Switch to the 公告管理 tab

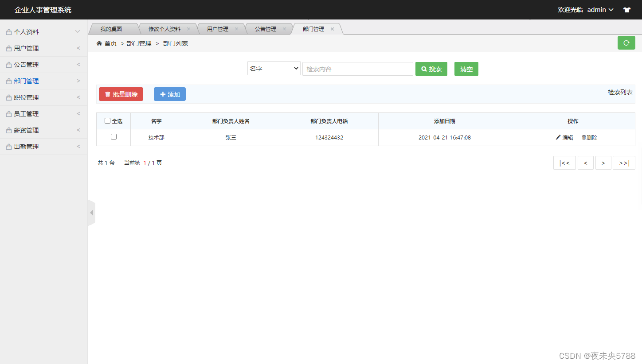point(266,29)
